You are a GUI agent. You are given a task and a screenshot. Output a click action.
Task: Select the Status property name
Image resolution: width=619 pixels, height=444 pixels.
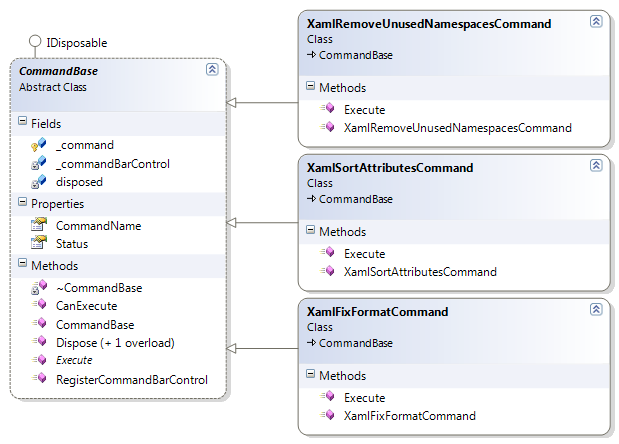click(x=72, y=244)
